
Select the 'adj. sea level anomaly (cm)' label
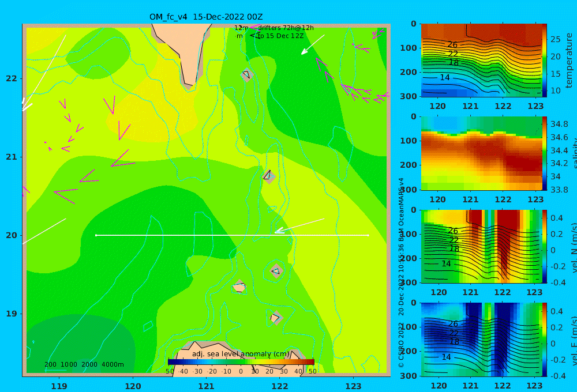click(x=241, y=354)
